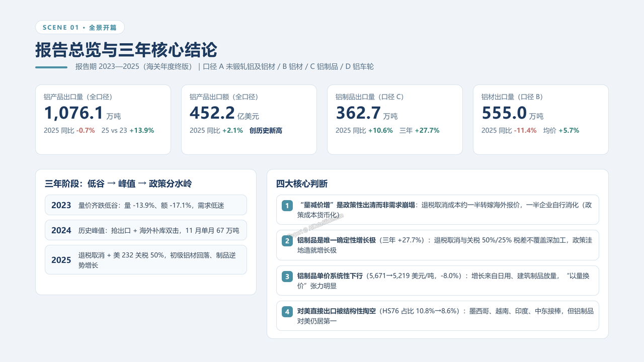Viewport: 644px width, 362px height.
Task: Click the text 铝制品是唯一确定性增长极
Action: 337,240
